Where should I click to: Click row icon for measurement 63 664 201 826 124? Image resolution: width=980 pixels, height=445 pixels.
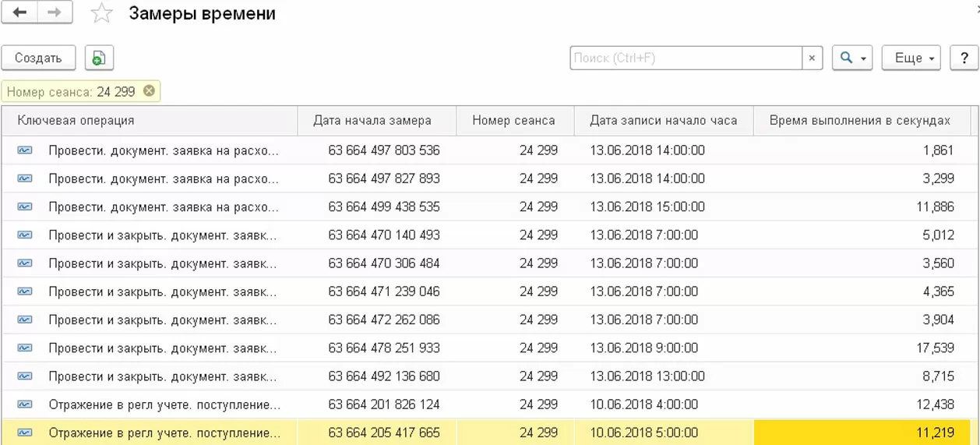25,404
